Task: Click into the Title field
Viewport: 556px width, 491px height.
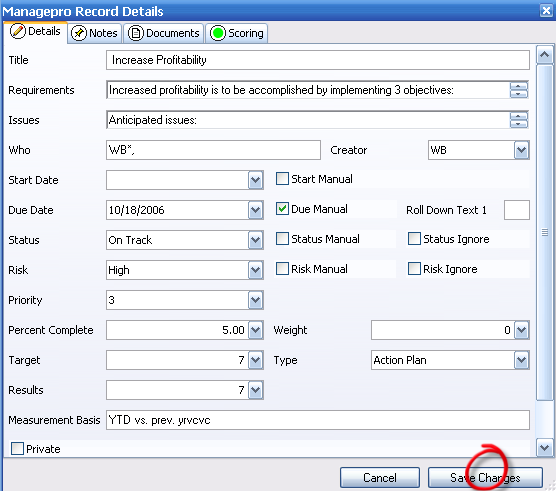Action: click(x=318, y=60)
